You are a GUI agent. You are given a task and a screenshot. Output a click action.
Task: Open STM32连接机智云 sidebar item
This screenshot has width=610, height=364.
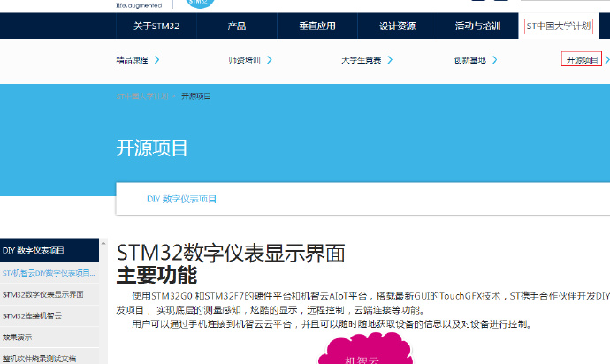(50, 315)
